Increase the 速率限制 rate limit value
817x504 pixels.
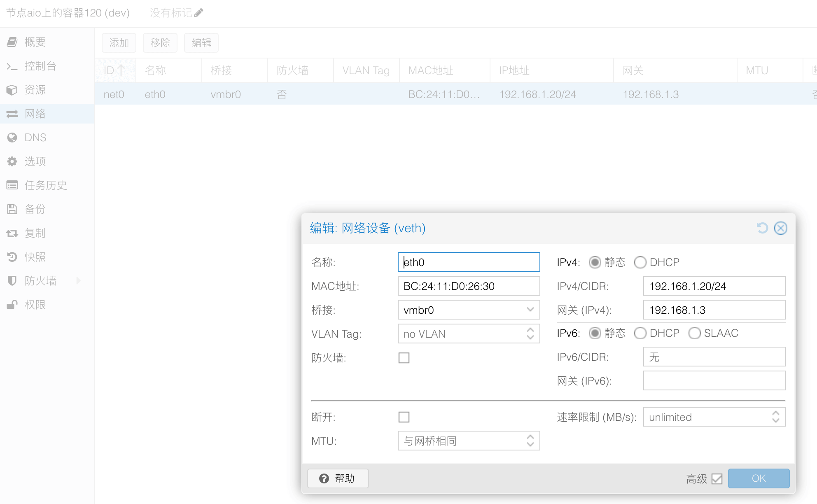(776, 413)
